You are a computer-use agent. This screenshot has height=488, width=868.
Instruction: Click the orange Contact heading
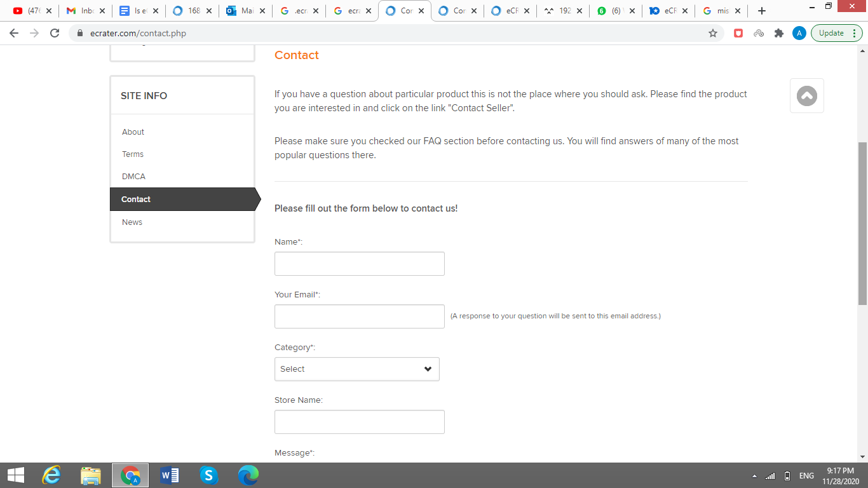pyautogui.click(x=297, y=55)
